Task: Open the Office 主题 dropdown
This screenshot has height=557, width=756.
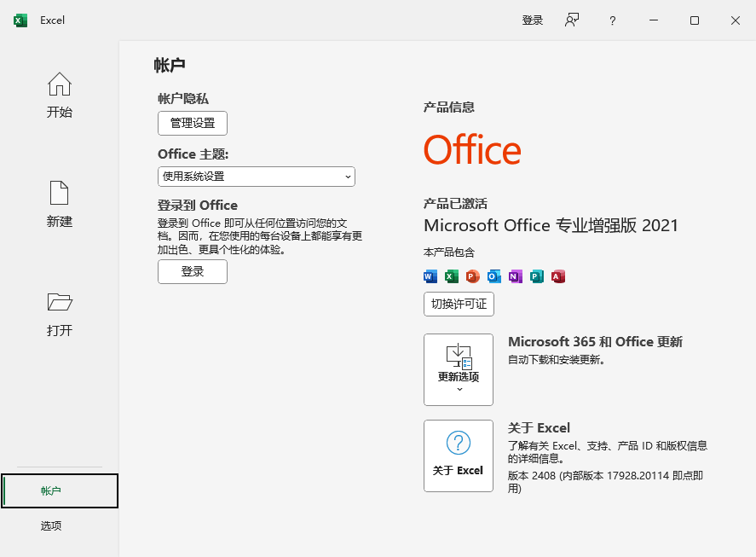Action: 256,177
